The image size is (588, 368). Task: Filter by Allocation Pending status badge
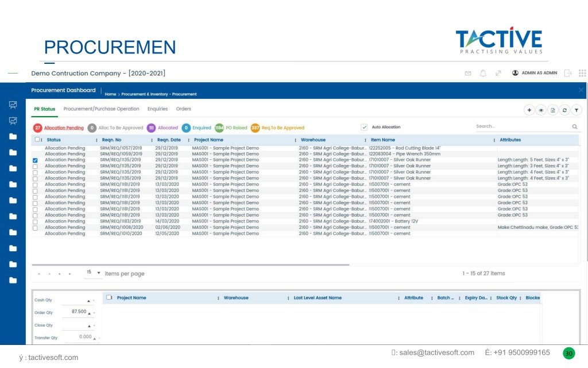point(59,128)
